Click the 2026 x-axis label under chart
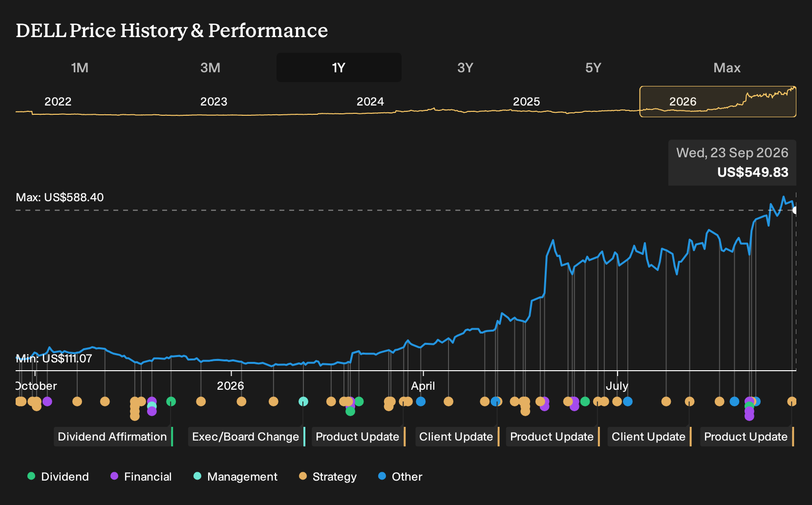 [x=231, y=386]
